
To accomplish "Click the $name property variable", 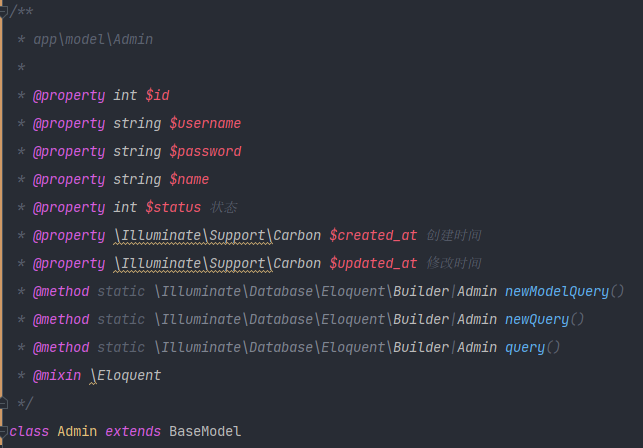I will [189, 179].
